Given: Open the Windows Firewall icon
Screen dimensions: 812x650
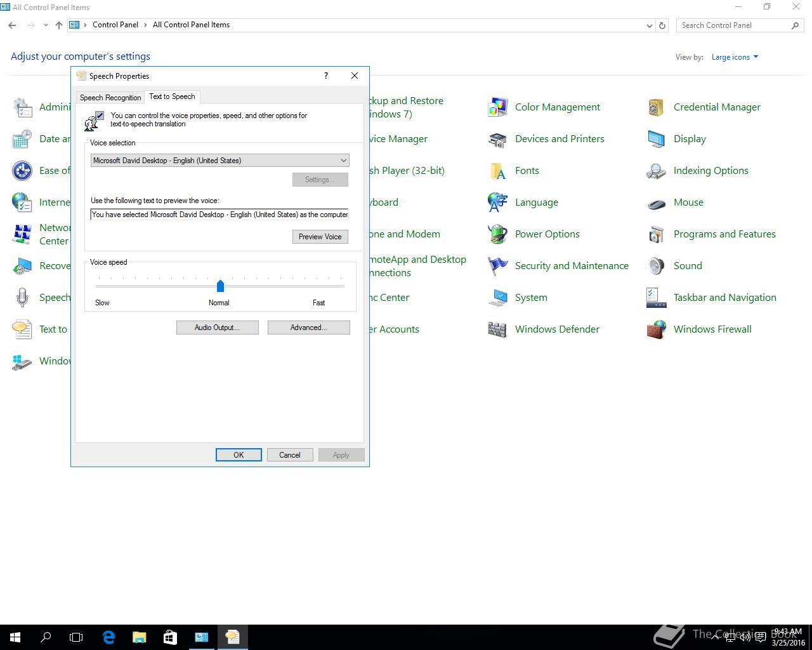Looking at the screenshot, I should pos(657,329).
